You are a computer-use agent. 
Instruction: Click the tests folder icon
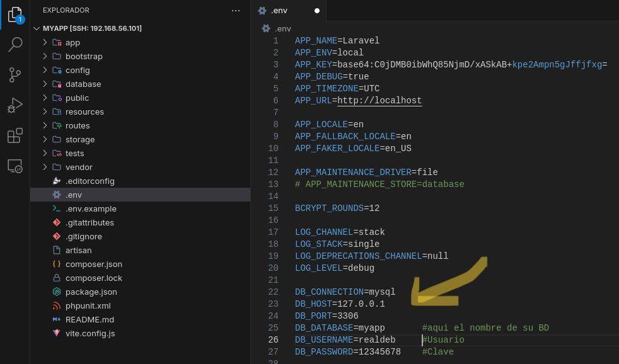coord(57,154)
